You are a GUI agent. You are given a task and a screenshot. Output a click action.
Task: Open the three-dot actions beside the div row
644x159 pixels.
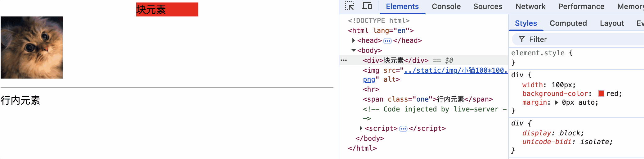344,60
